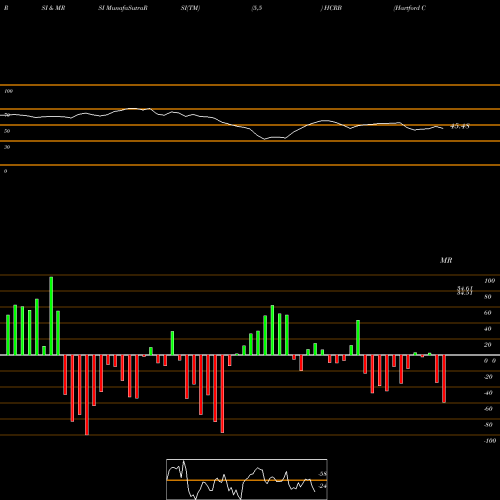Click the '-40' label on MR axis
Image resolution: width=500 pixels, height=500 pixels.
click(488, 393)
